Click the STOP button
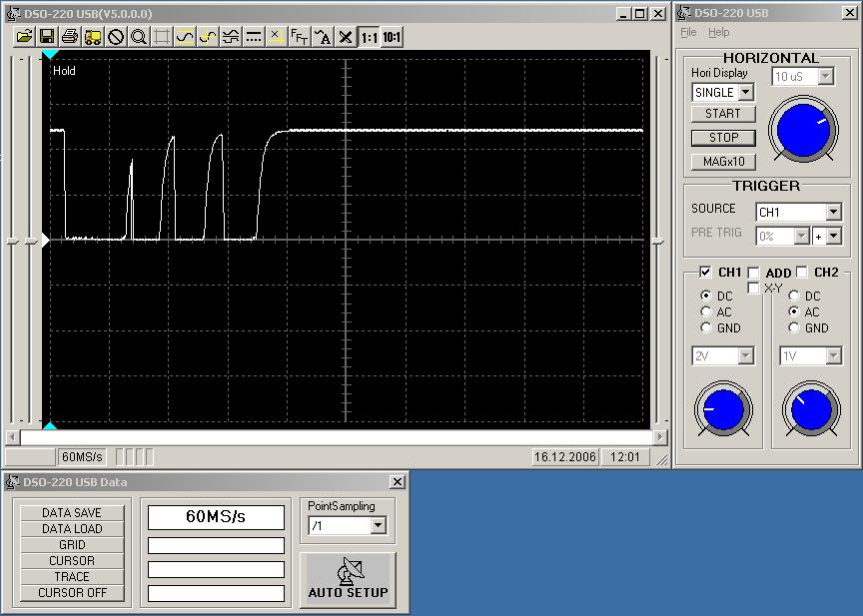863x616 pixels. pos(723,138)
